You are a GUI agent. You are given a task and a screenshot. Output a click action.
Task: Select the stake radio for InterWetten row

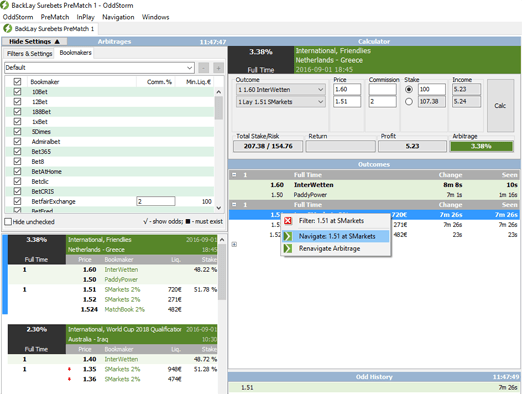409,89
